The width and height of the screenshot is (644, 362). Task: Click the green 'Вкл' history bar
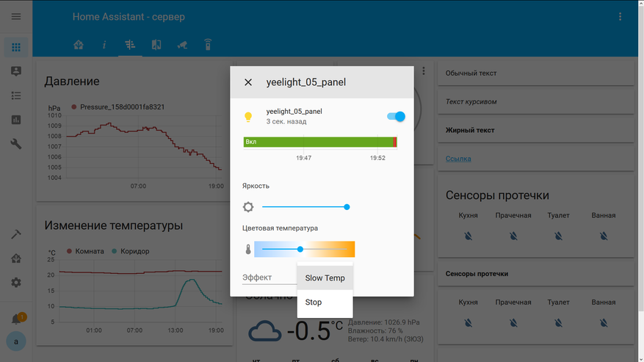point(319,142)
